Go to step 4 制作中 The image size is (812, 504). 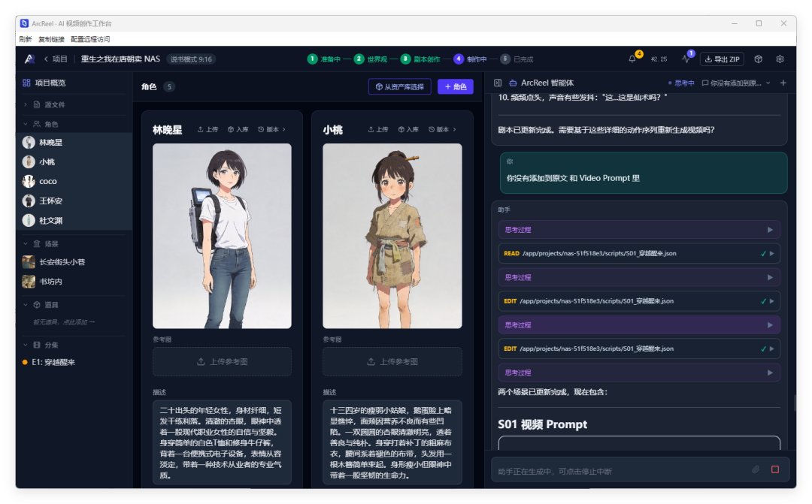(x=470, y=59)
